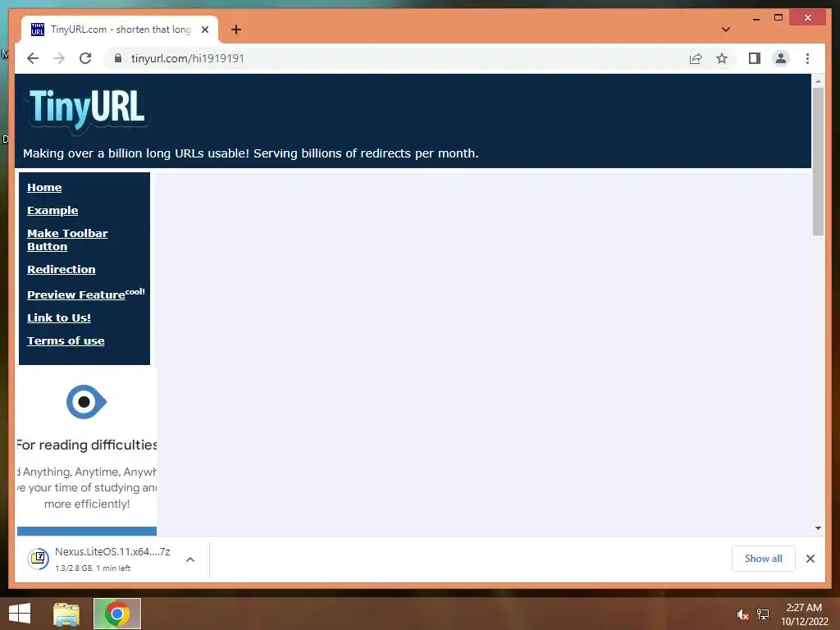Open the Terms of use link
Screen dimensions: 840x630
[x=66, y=340]
